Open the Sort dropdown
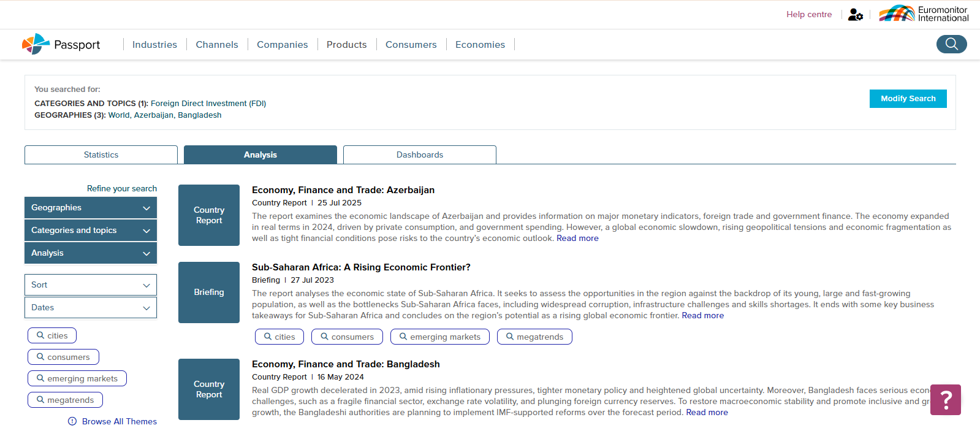The height and width of the screenshot is (428, 980). click(91, 285)
